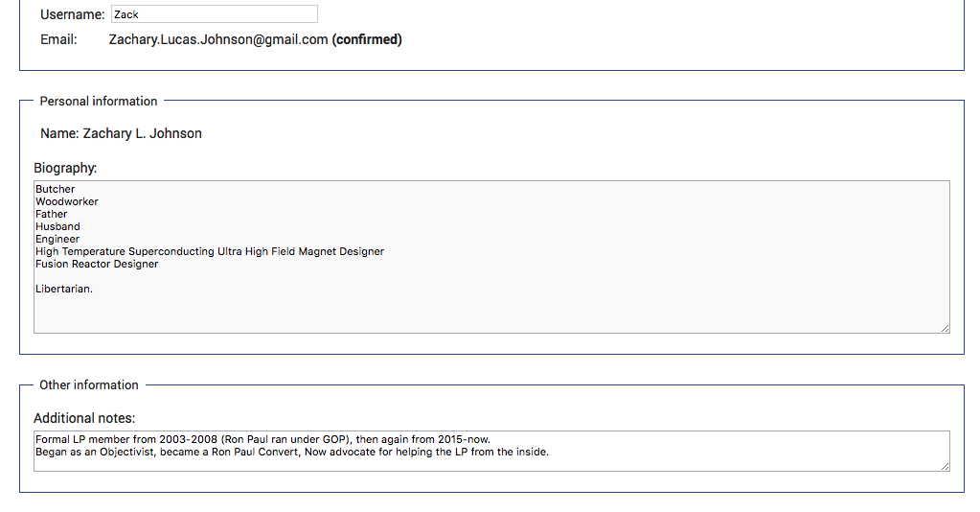Click "Began as an Objectivist" notes line

coord(292,453)
